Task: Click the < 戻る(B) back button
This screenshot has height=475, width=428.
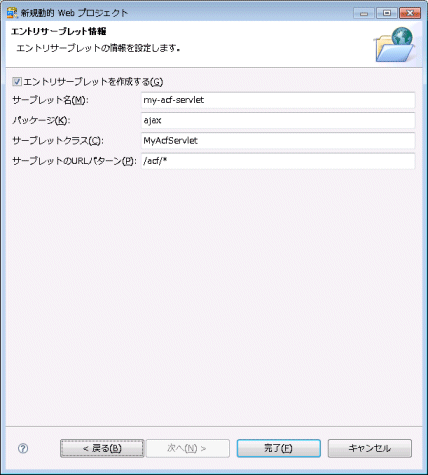Action: [102, 448]
